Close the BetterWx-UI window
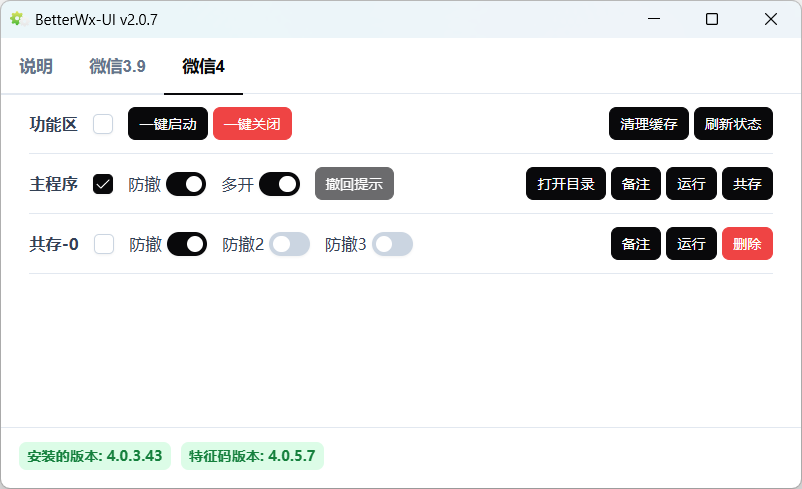The image size is (802, 489). click(x=771, y=19)
